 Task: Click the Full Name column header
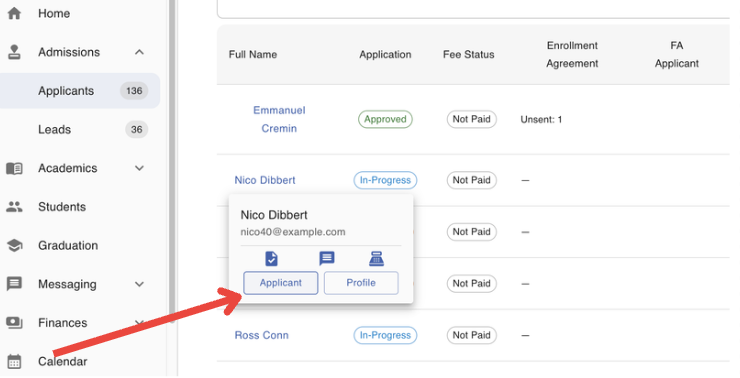tap(253, 54)
